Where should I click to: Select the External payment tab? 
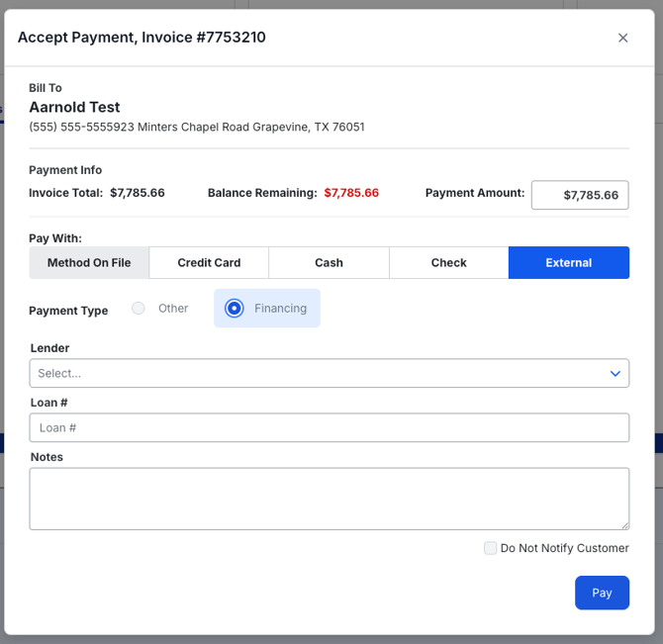pos(569,263)
